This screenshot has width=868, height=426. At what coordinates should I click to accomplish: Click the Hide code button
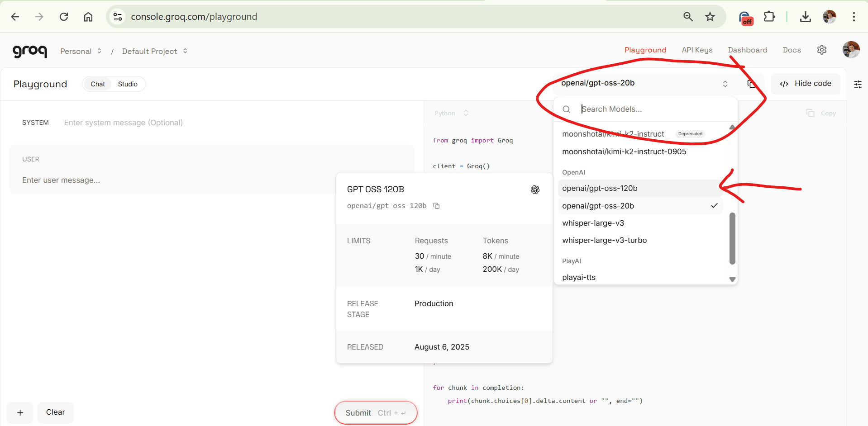coord(806,84)
